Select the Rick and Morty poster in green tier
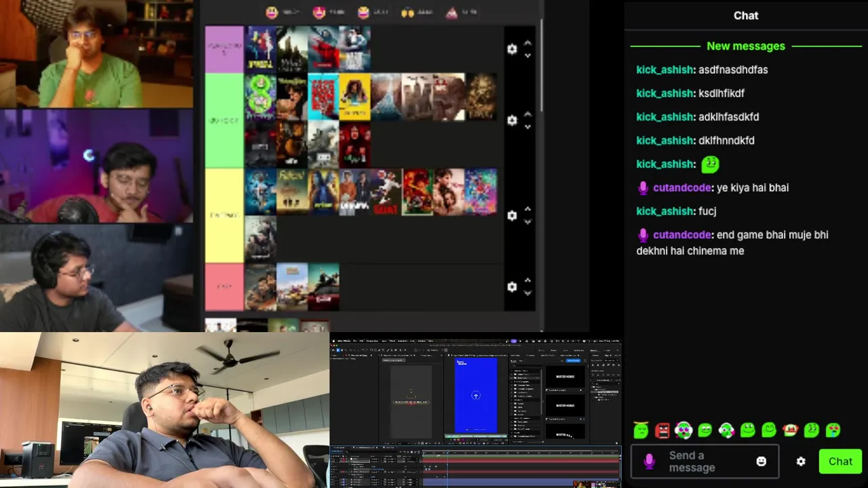The image size is (868, 488). (260, 96)
